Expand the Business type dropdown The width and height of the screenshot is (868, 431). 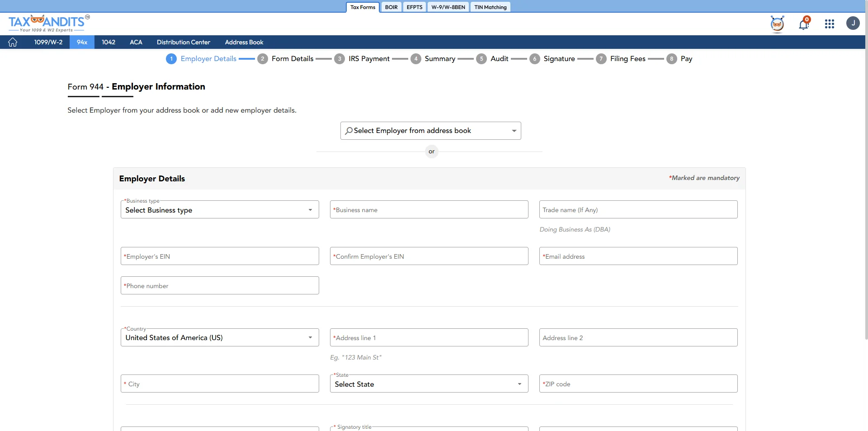pyautogui.click(x=220, y=210)
